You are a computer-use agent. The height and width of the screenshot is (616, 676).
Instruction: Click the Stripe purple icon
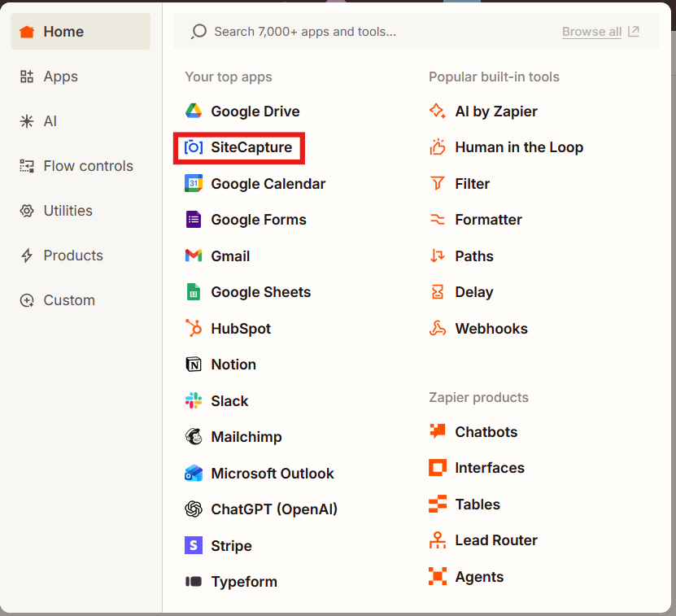[194, 545]
